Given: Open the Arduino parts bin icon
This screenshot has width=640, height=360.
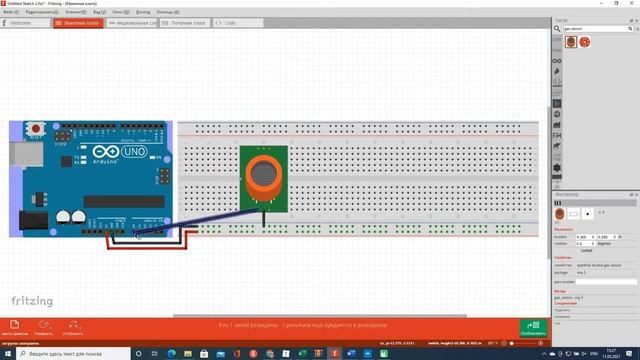Looking at the screenshot, I should tap(557, 61).
